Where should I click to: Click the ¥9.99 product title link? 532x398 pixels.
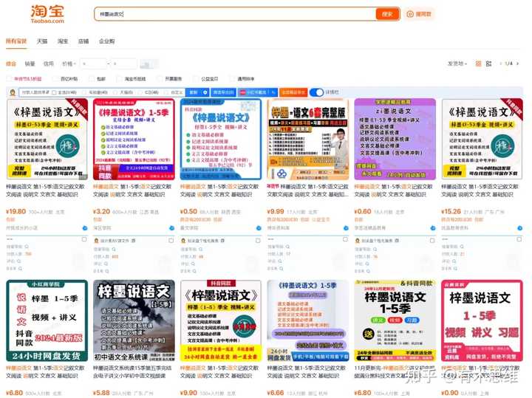point(307,191)
